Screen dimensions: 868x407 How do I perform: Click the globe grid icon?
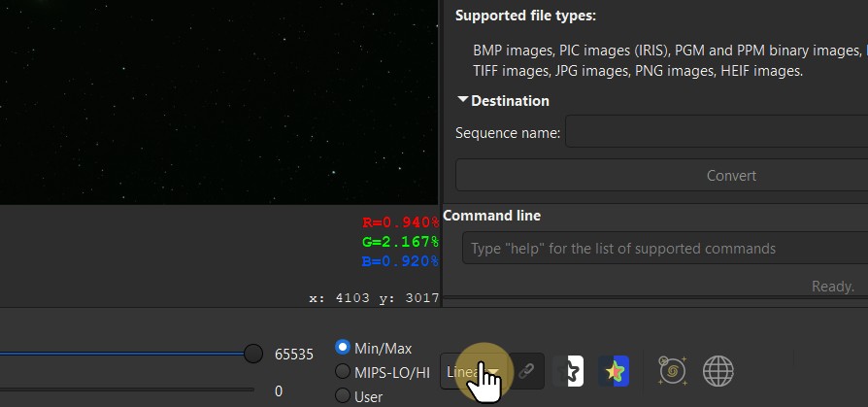coord(718,370)
